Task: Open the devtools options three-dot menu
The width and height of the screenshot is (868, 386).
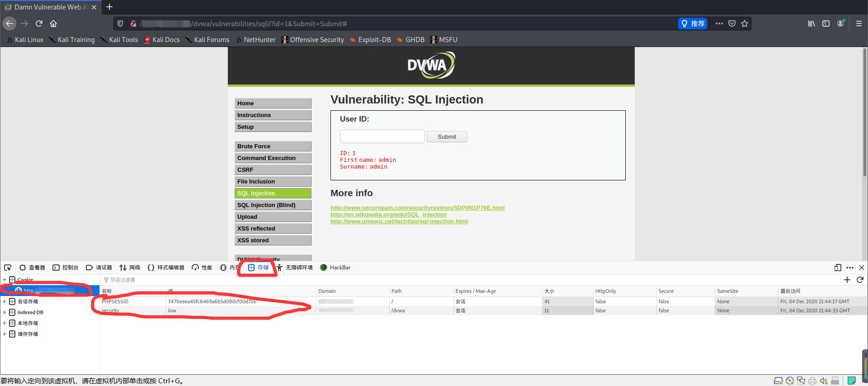Action: (850, 268)
